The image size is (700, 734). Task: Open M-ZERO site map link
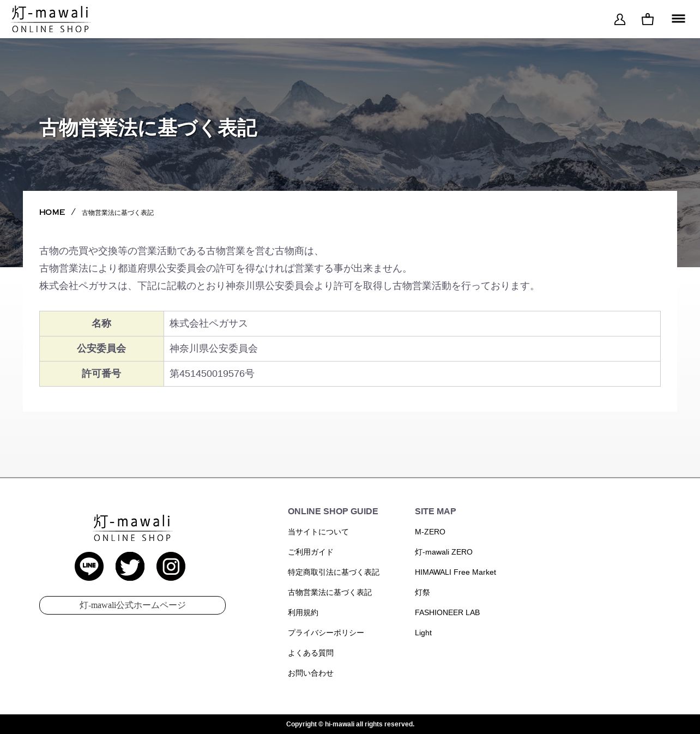(430, 532)
